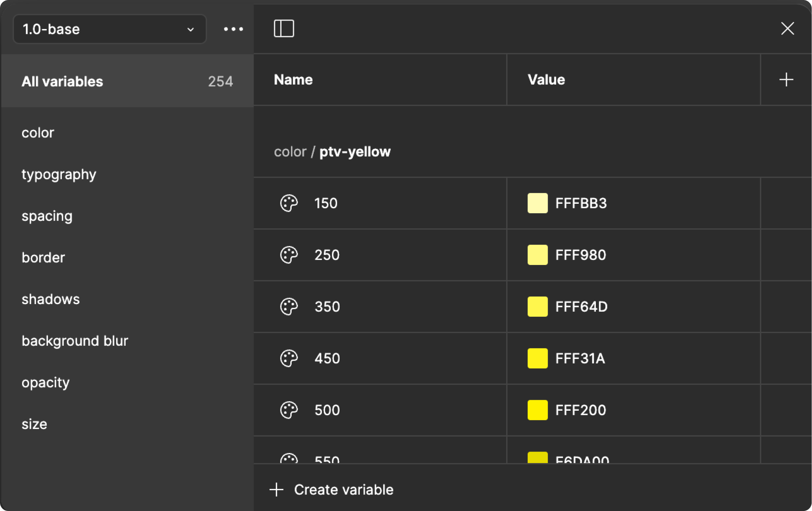Click the palette icon for variable 450
812x511 pixels.
(289, 358)
